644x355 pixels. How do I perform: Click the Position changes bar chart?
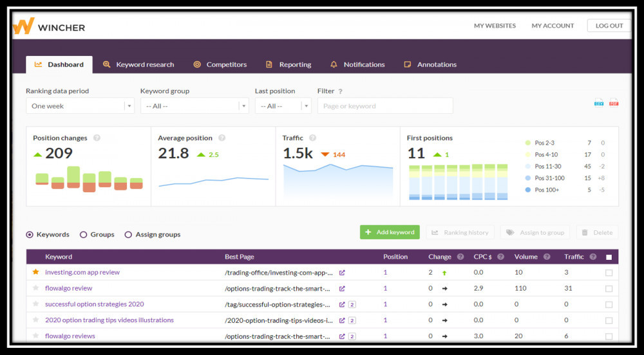coord(89,179)
